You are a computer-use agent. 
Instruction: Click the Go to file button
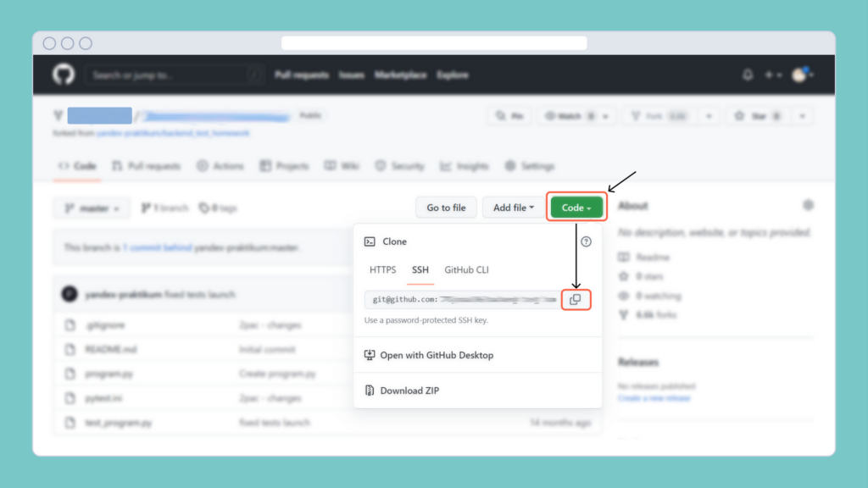(x=446, y=208)
